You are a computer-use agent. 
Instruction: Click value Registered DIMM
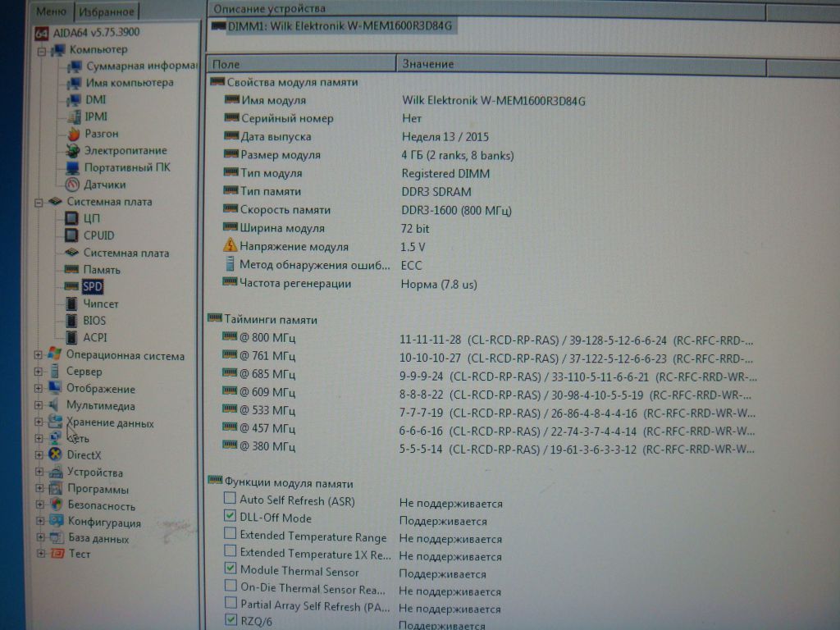click(x=445, y=174)
